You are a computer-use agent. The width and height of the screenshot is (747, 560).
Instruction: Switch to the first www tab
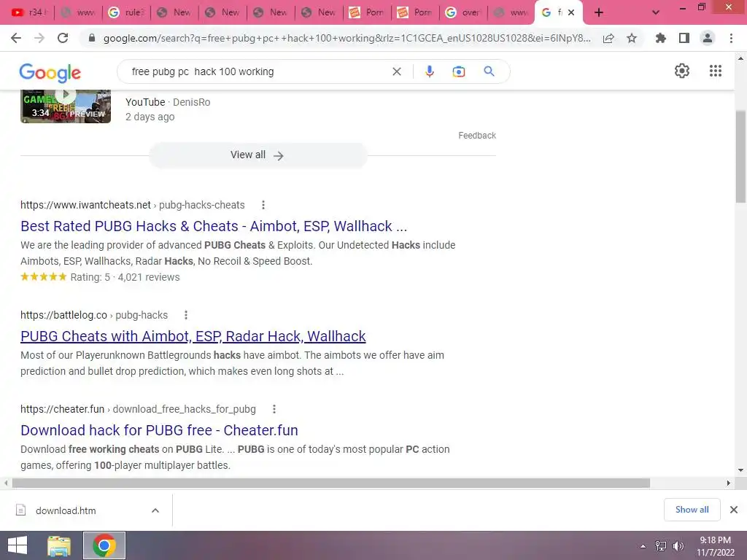coord(78,12)
